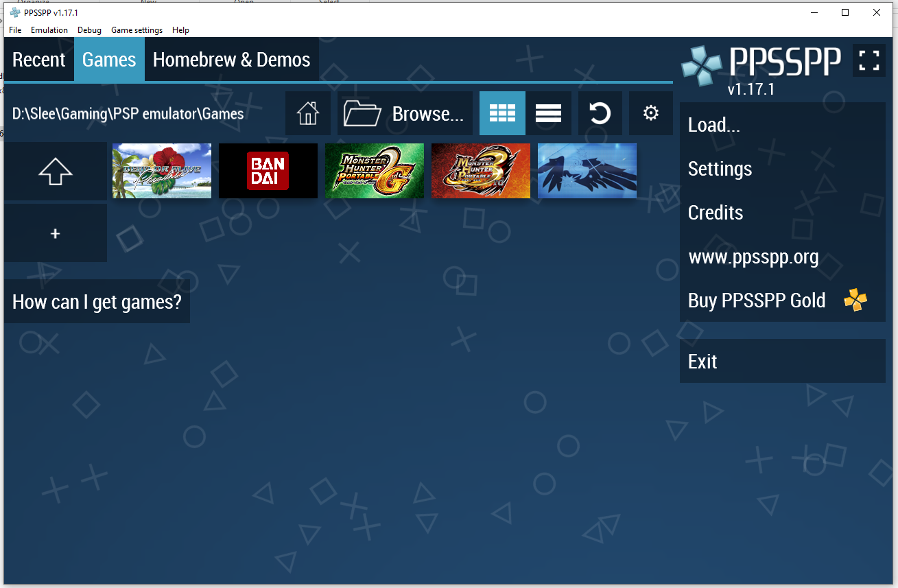The width and height of the screenshot is (898, 588).
Task: Go to home directory with house icon
Action: (x=308, y=113)
